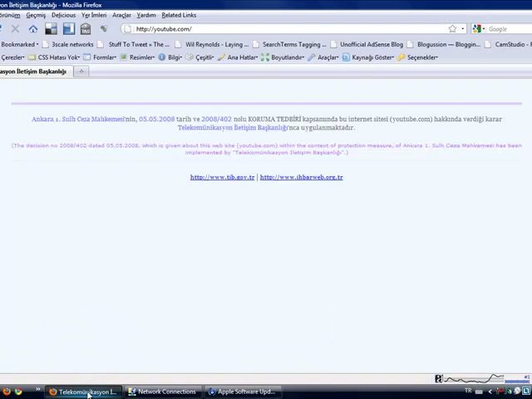
Task: Open the Araçlar menu in the menu bar
Action: (x=121, y=15)
